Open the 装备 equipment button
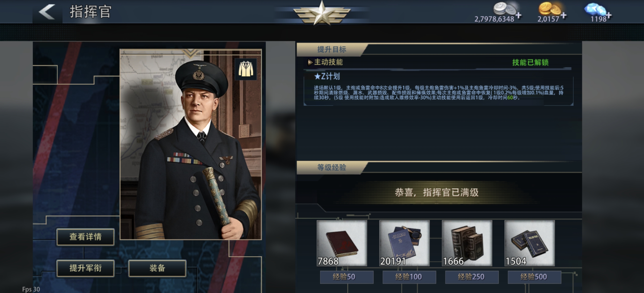This screenshot has height=293, width=644. pyautogui.click(x=157, y=268)
